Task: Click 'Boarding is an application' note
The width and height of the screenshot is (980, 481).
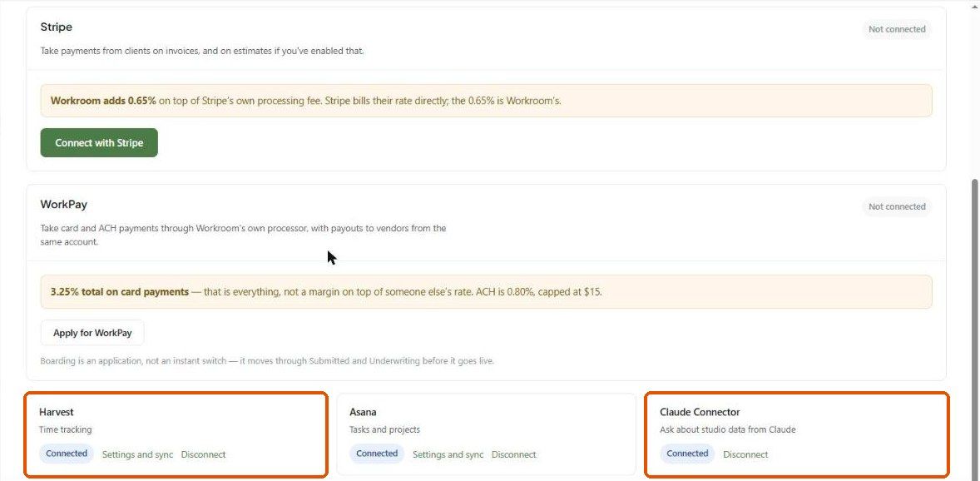Action: pyautogui.click(x=268, y=361)
